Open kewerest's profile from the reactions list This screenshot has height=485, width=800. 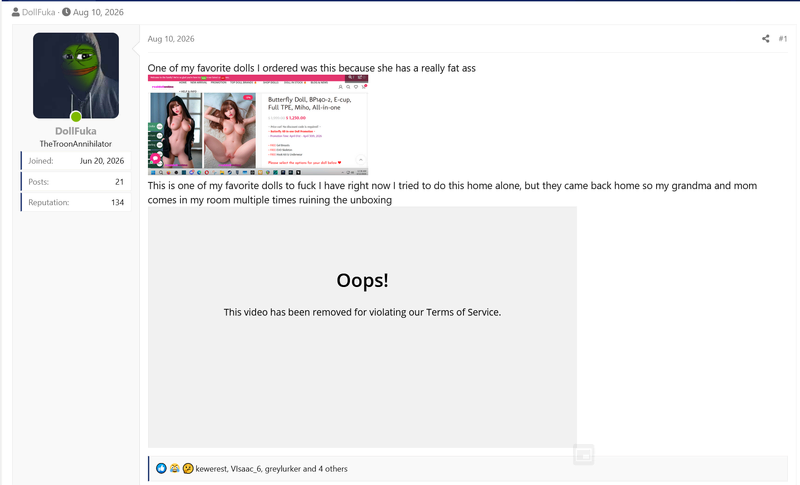point(211,469)
